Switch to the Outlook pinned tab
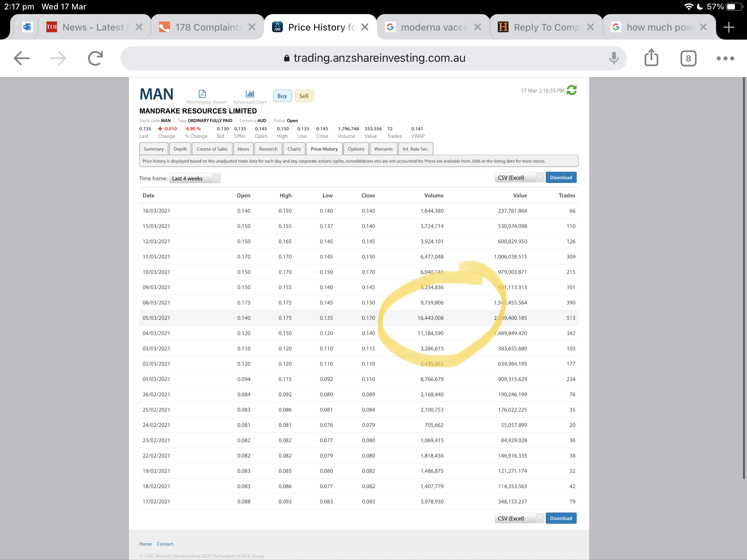This screenshot has height=560, width=747. click(x=27, y=27)
